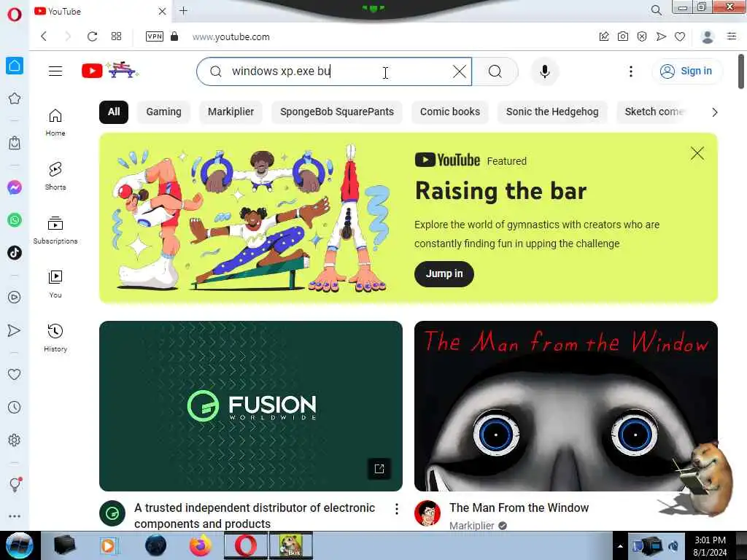Click the Markiplier channel avatar
This screenshot has width=747, height=560.
(427, 513)
